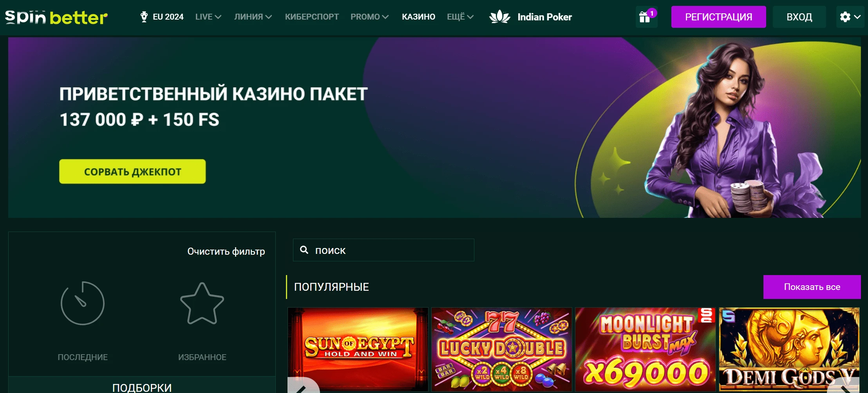The height and width of the screenshot is (393, 868).
Task: Expand the ЕЩЁ dropdown menu
Action: (x=460, y=17)
